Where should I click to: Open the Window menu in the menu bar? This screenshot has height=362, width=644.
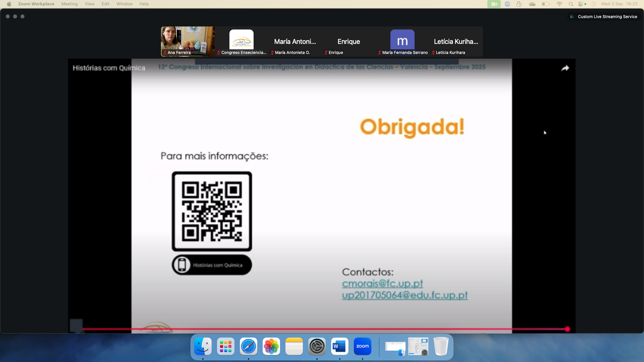click(x=124, y=4)
